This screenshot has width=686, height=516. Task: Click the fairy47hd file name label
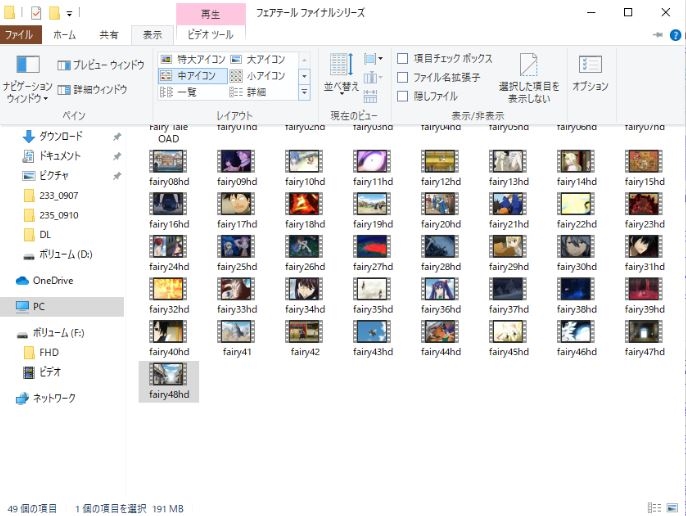[644, 351]
